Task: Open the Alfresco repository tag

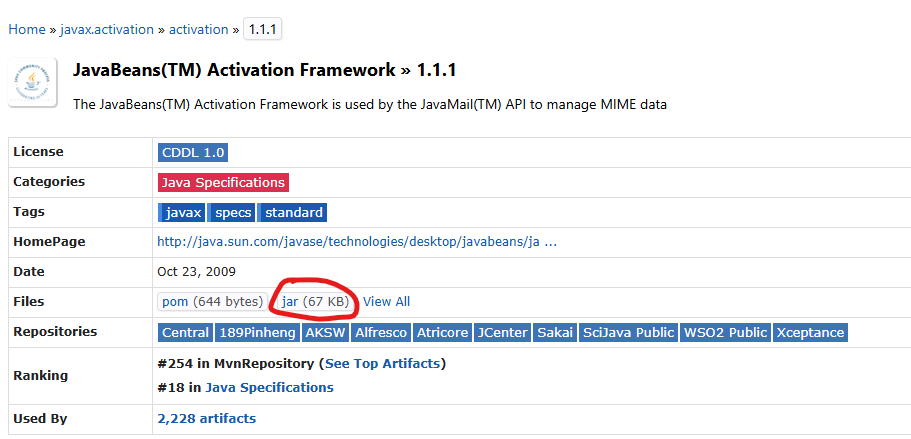Action: [x=381, y=333]
